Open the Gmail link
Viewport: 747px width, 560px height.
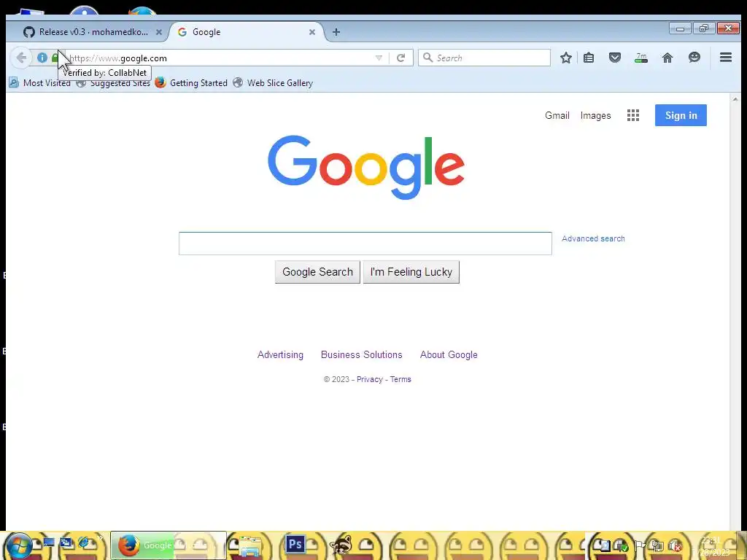pos(557,115)
